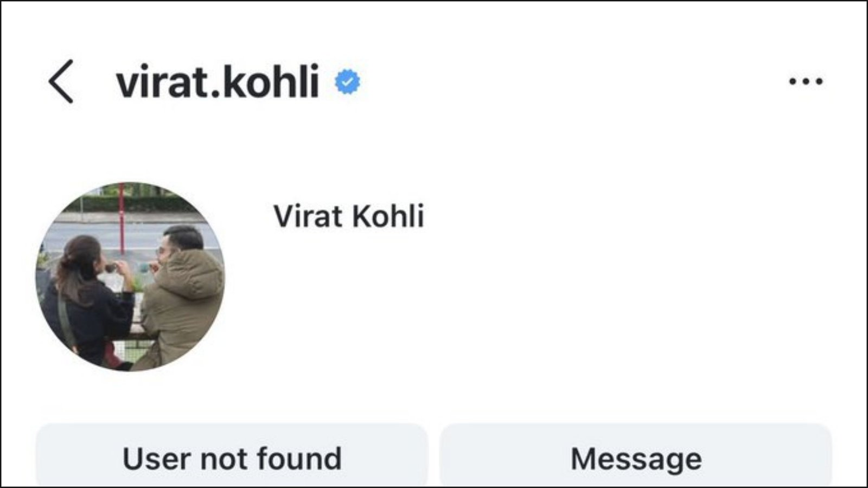Go back using the left arrow
Image resolution: width=868 pixels, height=488 pixels.
[61, 81]
